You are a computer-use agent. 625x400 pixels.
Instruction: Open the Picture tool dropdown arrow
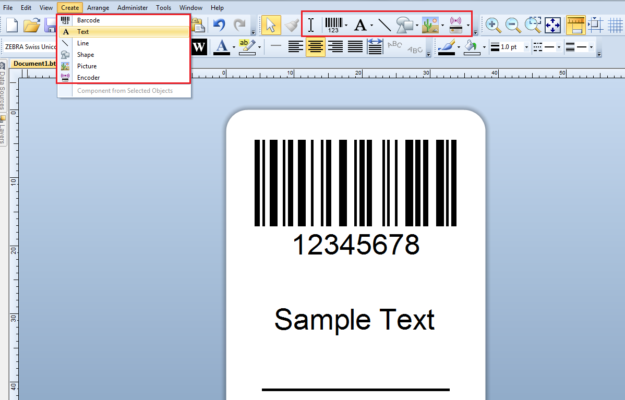(x=442, y=25)
